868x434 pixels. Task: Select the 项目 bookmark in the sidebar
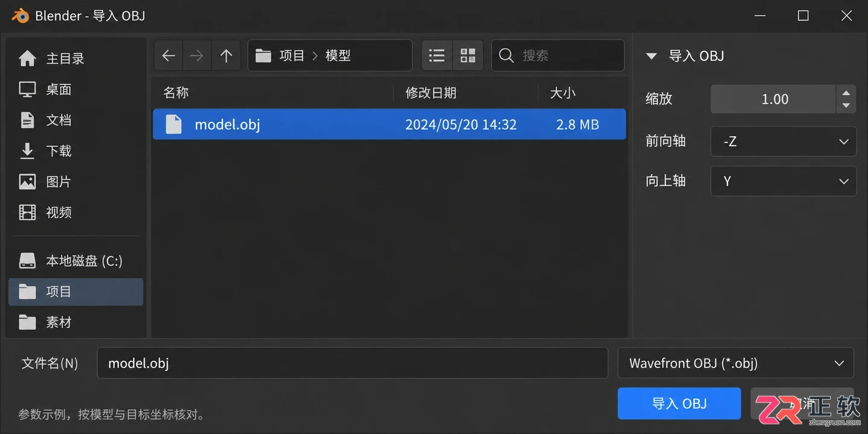pos(76,292)
